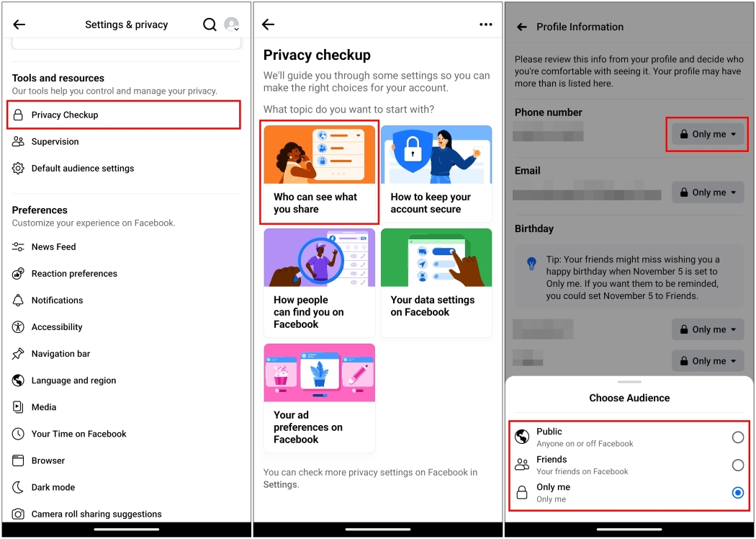756x539 pixels.
Task: Select the Public audience radio button
Action: (x=737, y=437)
